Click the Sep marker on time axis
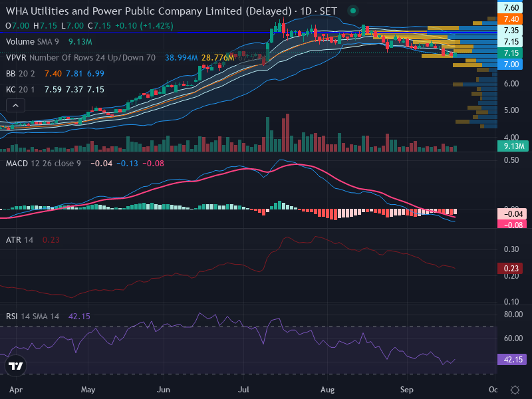This screenshot has width=532, height=399. [406, 390]
